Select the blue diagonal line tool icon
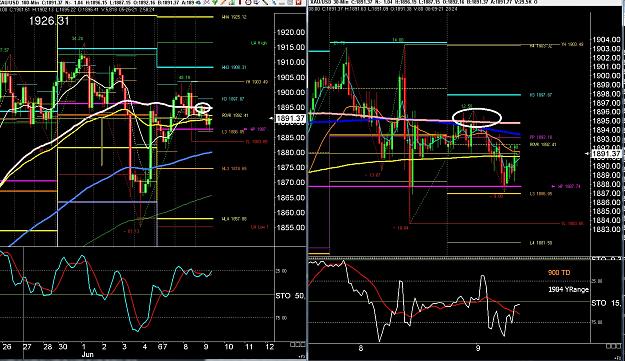Image resolution: width=625 pixels, height=361 pixels. (274, 2)
